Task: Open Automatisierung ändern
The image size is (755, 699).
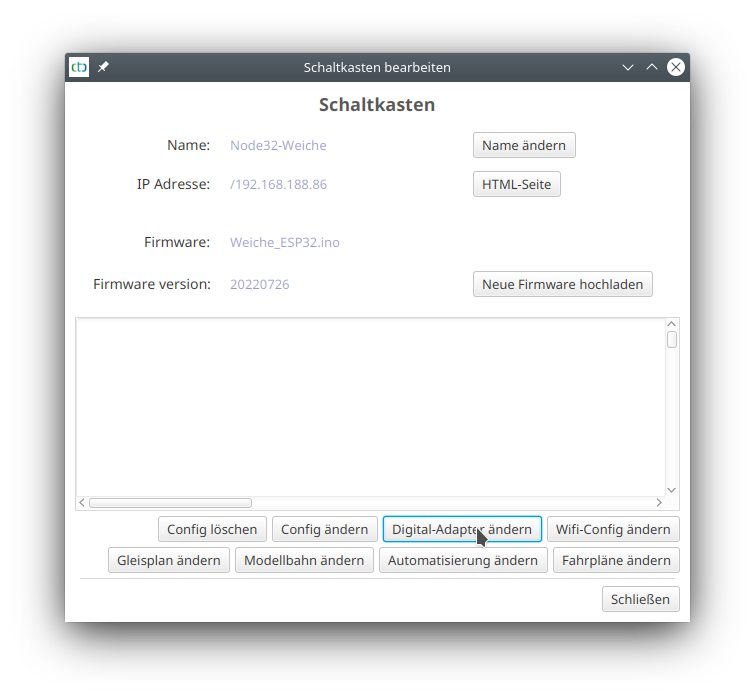Action: click(x=462, y=560)
